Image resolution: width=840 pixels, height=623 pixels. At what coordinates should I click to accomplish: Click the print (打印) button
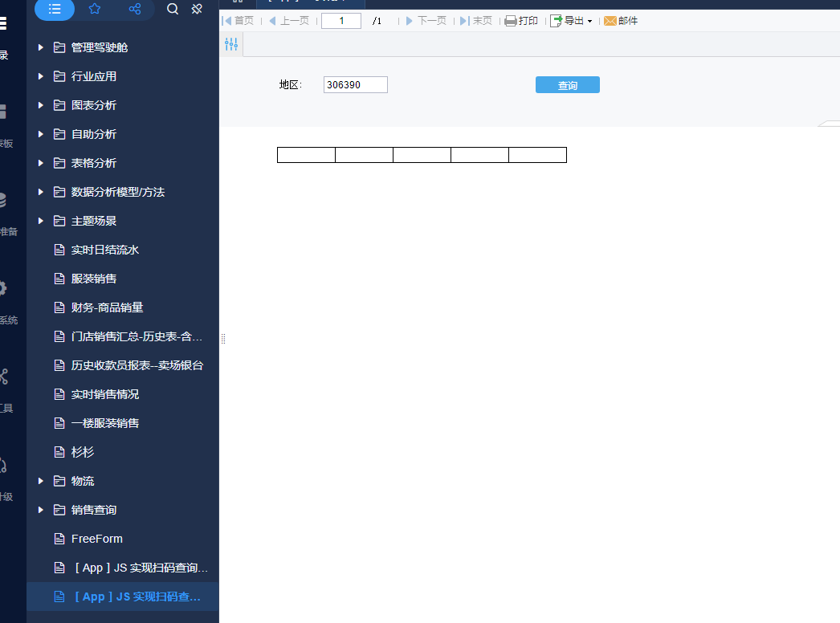[521, 21]
